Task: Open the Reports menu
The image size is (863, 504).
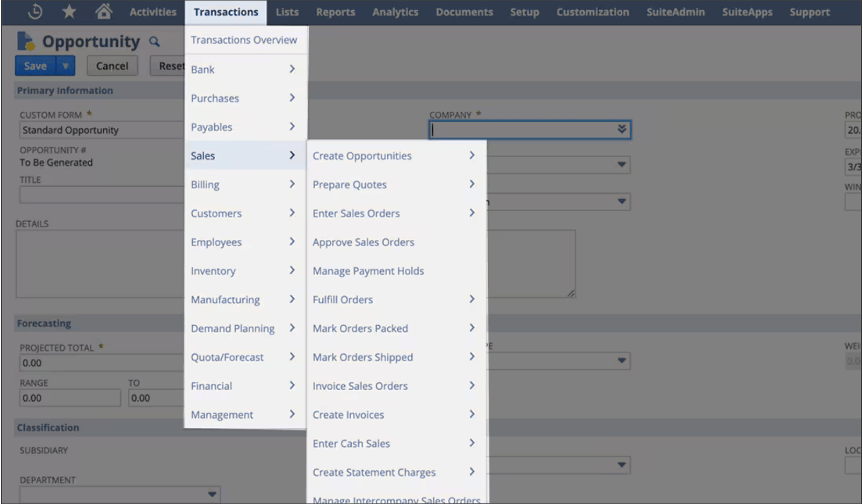Action: pyautogui.click(x=335, y=12)
